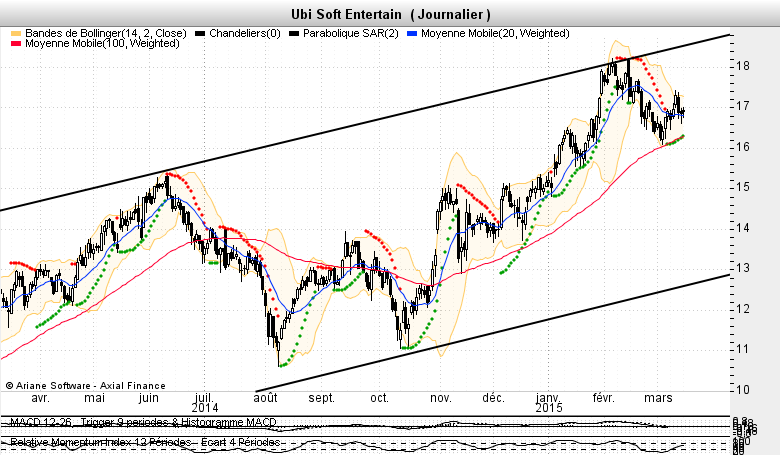Click the 'juin' month label
The width and height of the screenshot is (780, 455).
tap(148, 398)
